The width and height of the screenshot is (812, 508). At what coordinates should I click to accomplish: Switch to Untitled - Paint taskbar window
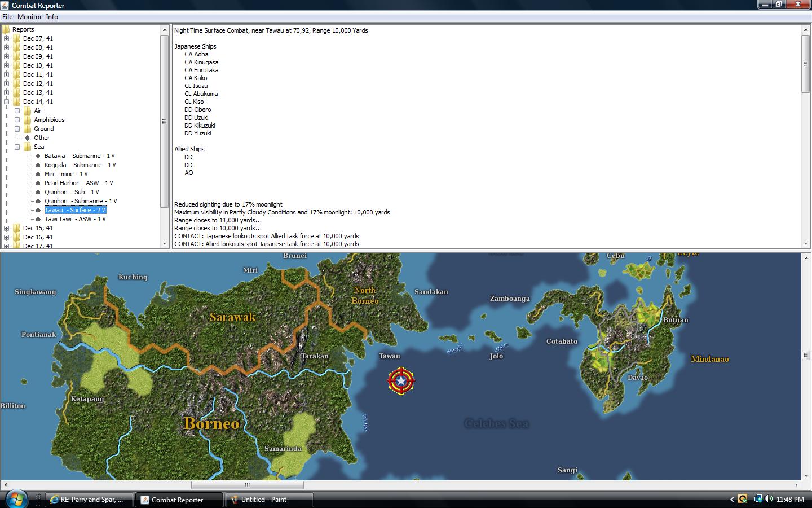click(x=269, y=500)
